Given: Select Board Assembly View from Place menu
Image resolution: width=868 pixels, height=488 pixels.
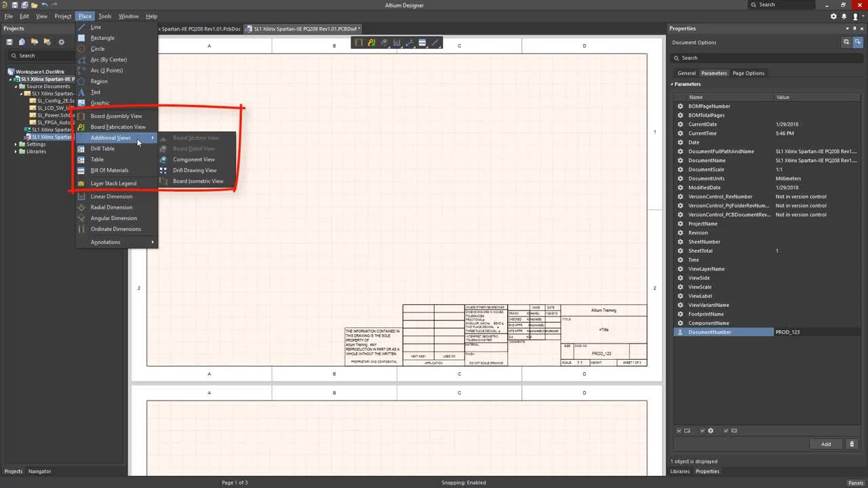Looking at the screenshot, I should click(x=116, y=116).
